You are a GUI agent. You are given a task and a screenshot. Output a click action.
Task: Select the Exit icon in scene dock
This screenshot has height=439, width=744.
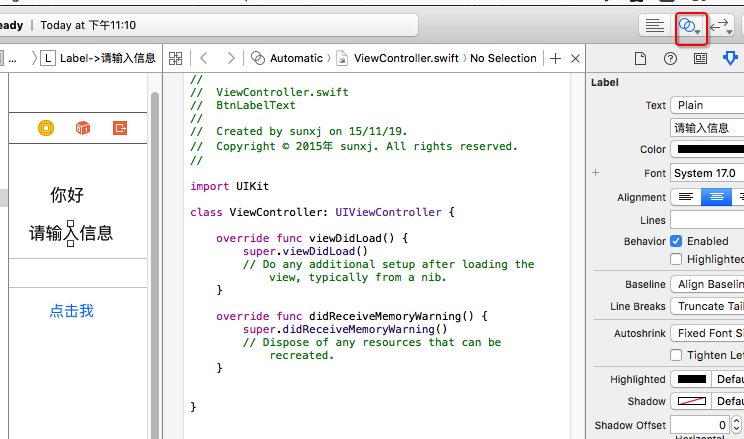point(120,128)
